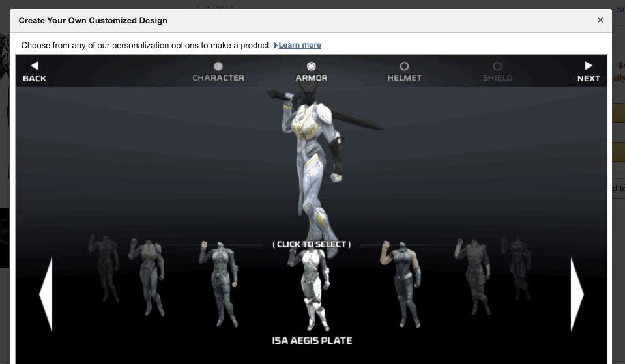Image resolution: width=625 pixels, height=364 pixels.
Task: Pick the faded far-left brown armor thumbnail
Action: [104, 269]
